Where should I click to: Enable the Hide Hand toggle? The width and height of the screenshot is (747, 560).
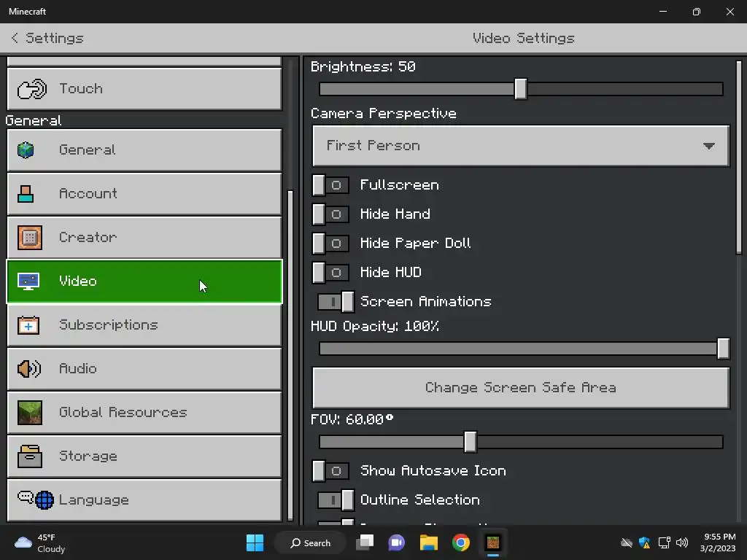tap(330, 214)
